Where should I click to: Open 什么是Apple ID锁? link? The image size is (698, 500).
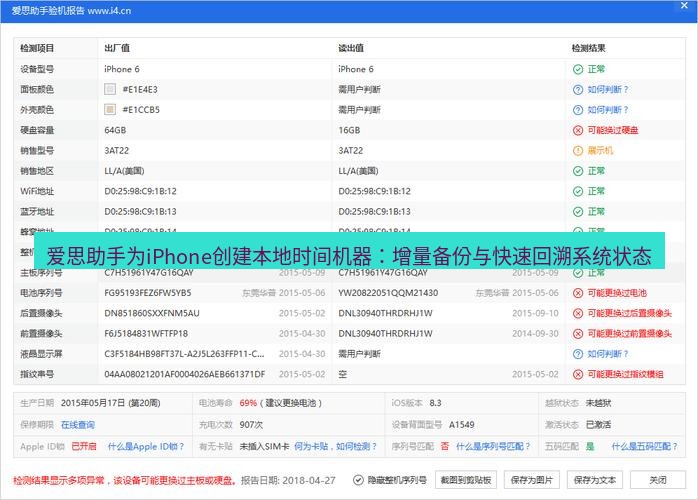point(146,446)
